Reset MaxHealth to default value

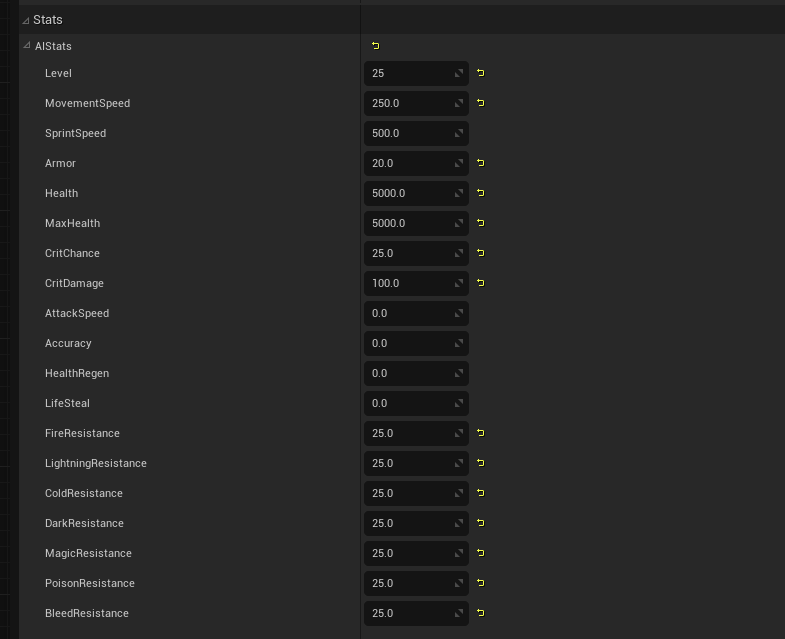(481, 223)
